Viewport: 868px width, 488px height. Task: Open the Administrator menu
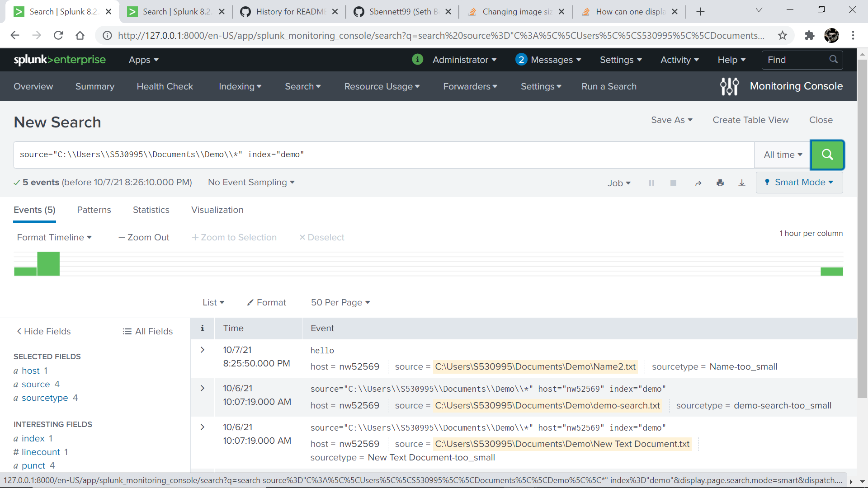click(464, 60)
